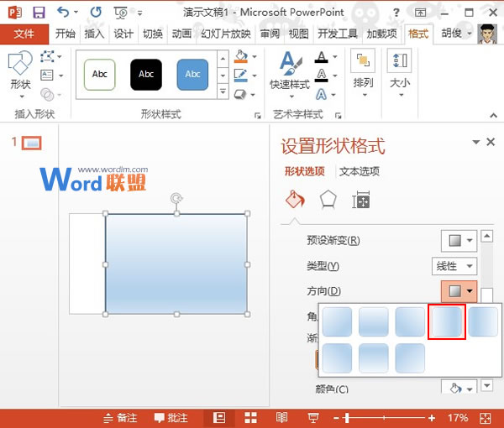
Task: Apply the white green-outlined Abc shape style
Action: pyautogui.click(x=99, y=75)
